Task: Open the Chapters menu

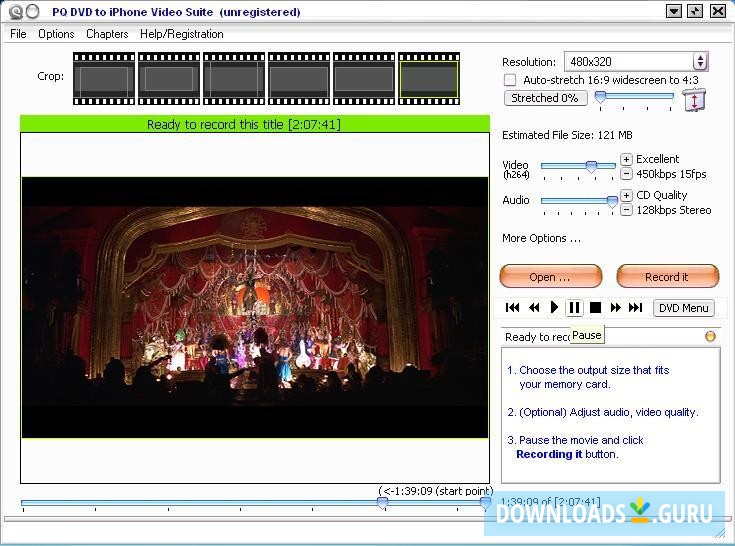Action: point(107,34)
